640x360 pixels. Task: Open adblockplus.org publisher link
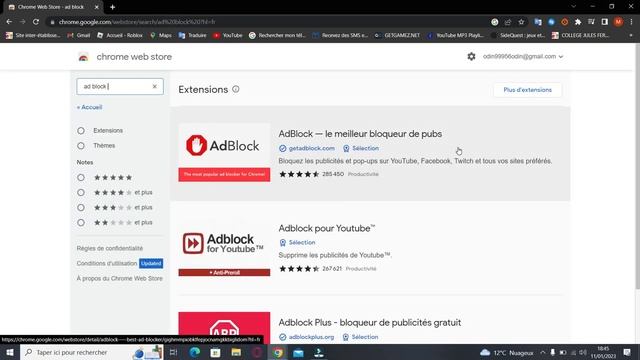click(311, 337)
